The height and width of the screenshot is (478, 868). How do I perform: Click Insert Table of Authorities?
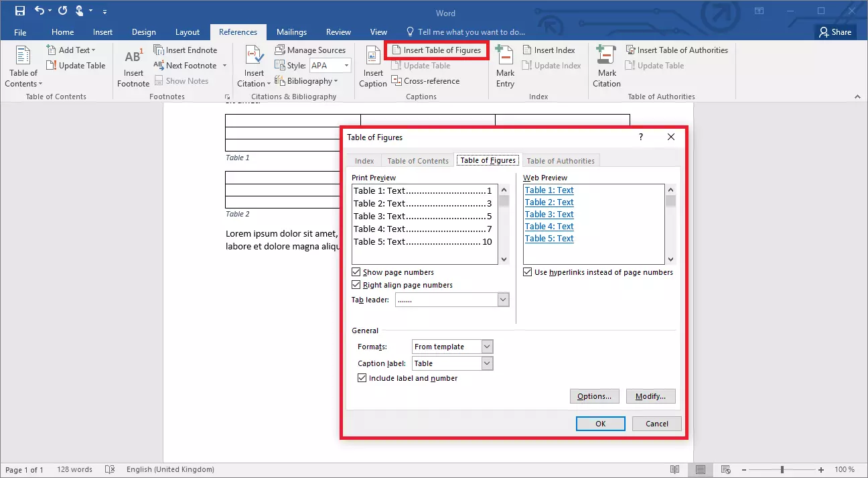click(x=676, y=50)
